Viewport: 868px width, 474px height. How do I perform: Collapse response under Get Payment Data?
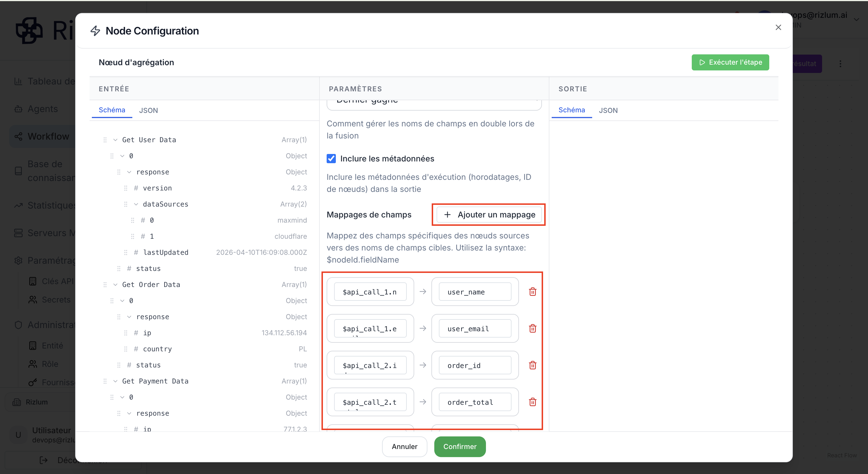(x=129, y=413)
